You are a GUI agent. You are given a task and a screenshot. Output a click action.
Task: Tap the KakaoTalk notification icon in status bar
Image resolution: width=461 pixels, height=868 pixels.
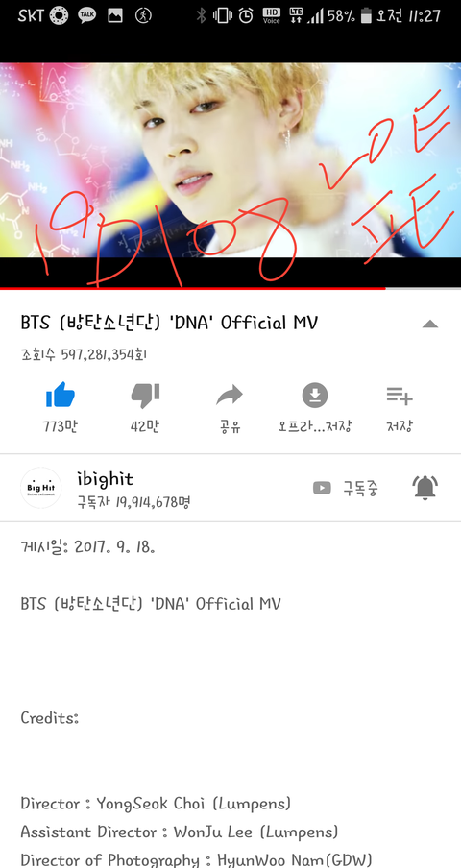coord(86,15)
